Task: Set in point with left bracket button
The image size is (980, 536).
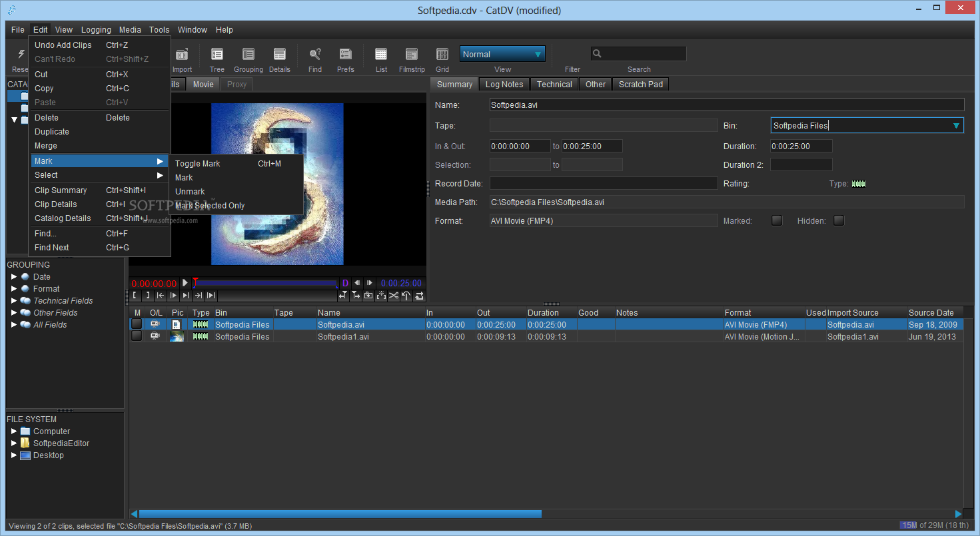Action: 135,295
